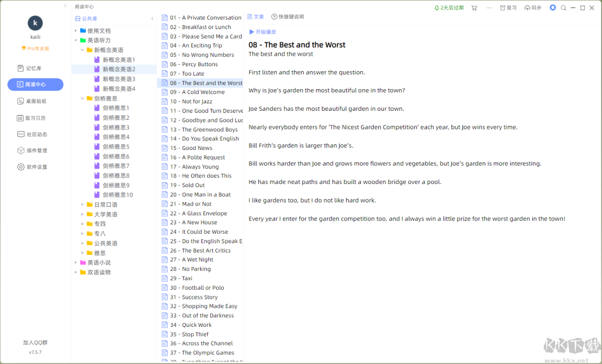Click the 2天后过期 expiry notice
This screenshot has width=602, height=364.
tap(448, 8)
